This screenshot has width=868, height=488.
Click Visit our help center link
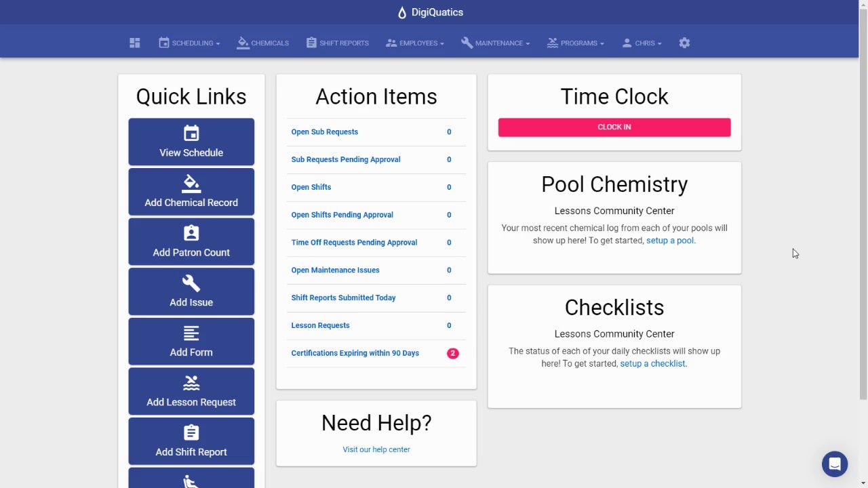(376, 449)
